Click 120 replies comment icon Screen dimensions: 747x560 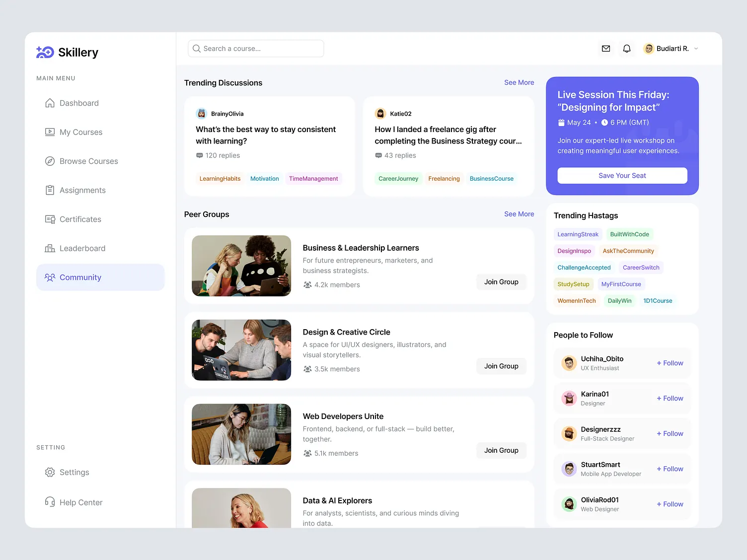(x=200, y=155)
